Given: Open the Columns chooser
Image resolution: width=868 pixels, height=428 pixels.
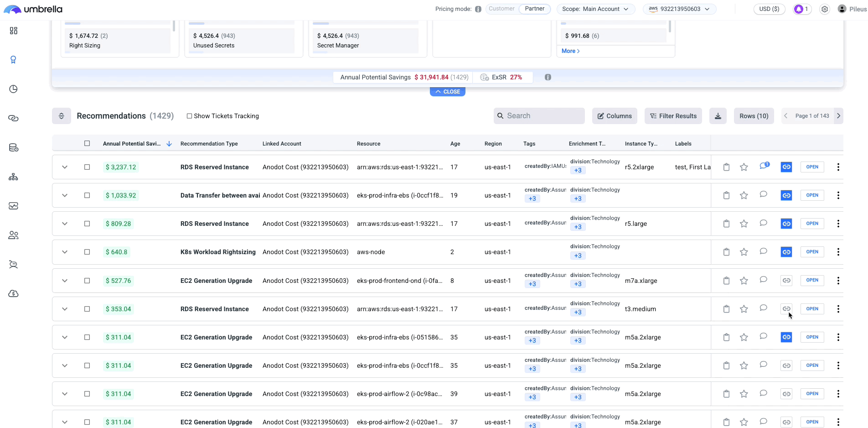Looking at the screenshot, I should coord(615,116).
